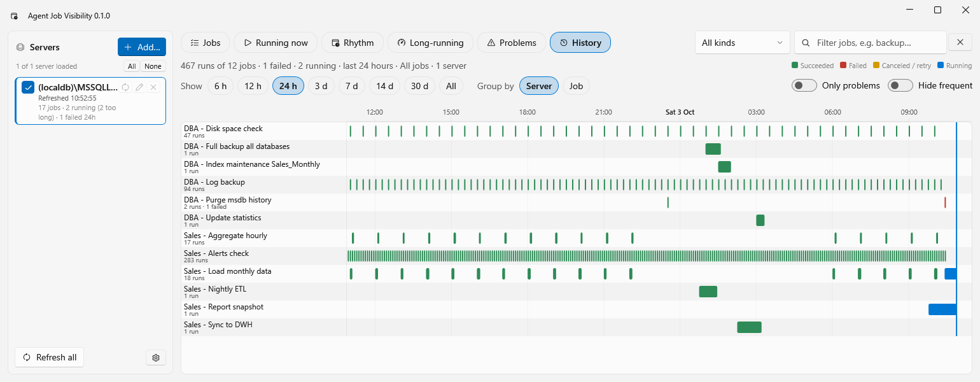Focus the Filter jobs search field
This screenshot has height=382, width=980.
point(871,43)
